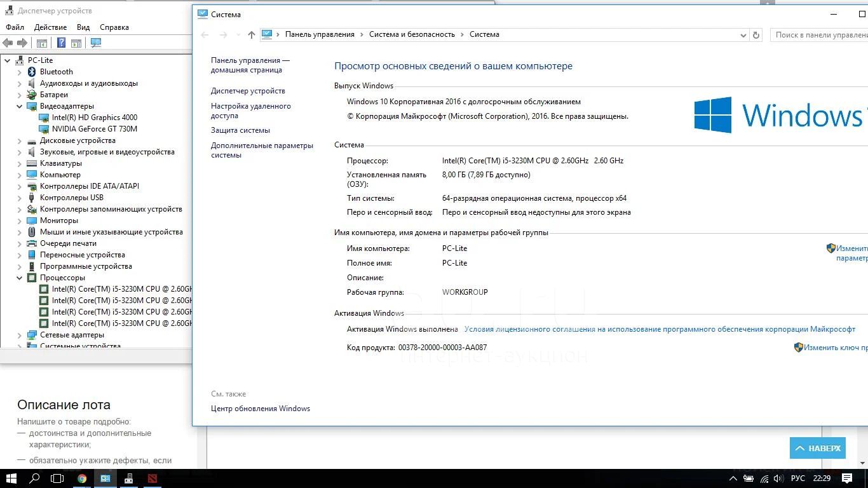Screen dimensions: 868x488
Task: Expand Аудиовходы и аудиовыходы category
Action: (x=20, y=83)
